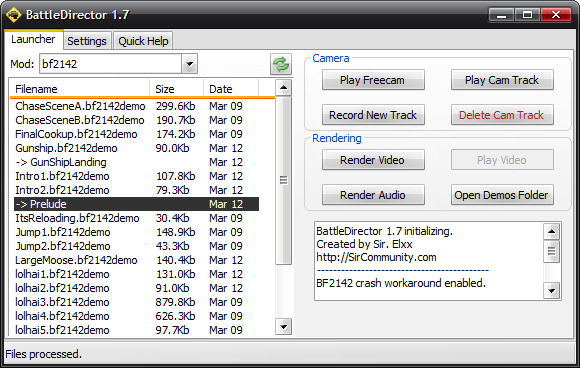Sort list by the Filename column header
The height and width of the screenshot is (368, 580).
(80, 89)
